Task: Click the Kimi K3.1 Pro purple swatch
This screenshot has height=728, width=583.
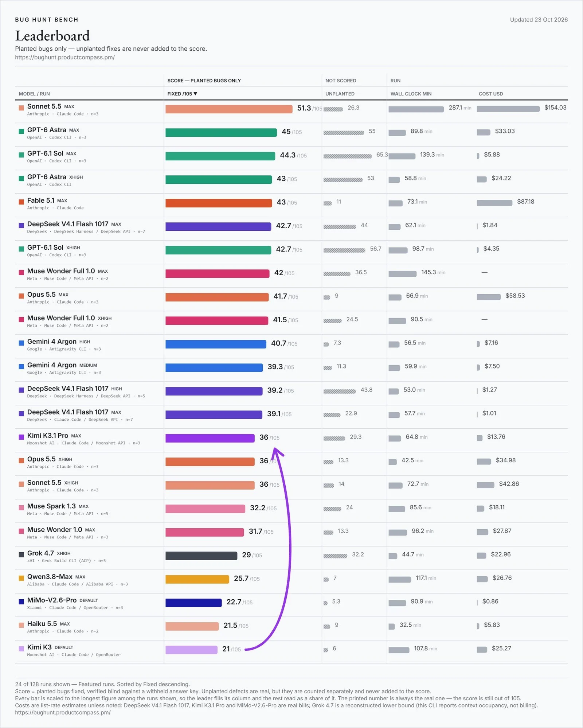Action: pos(21,437)
